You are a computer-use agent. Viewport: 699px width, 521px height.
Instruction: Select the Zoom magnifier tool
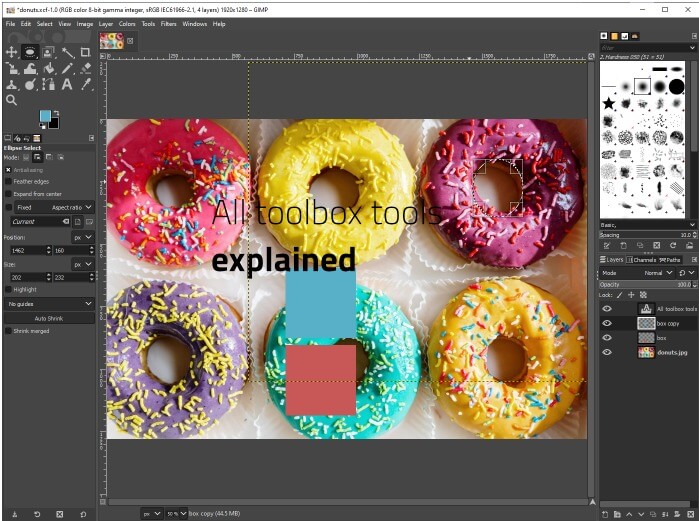[x=11, y=100]
